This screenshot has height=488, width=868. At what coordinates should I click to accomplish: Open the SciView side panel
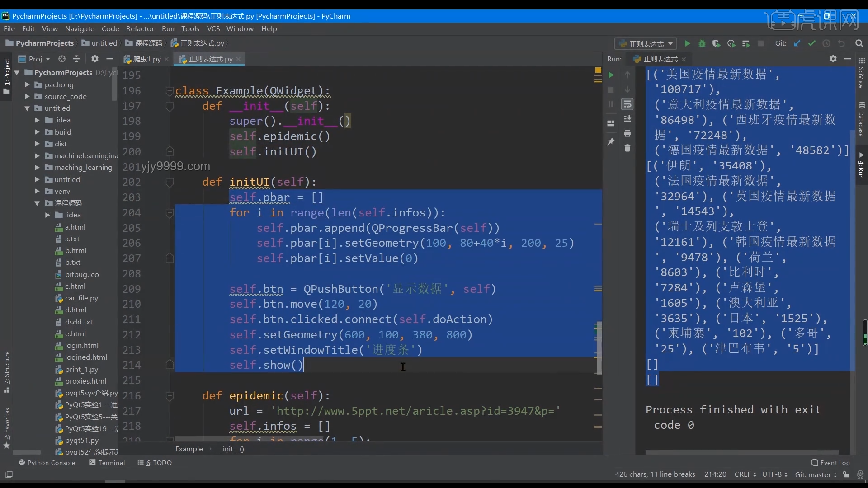(x=862, y=73)
